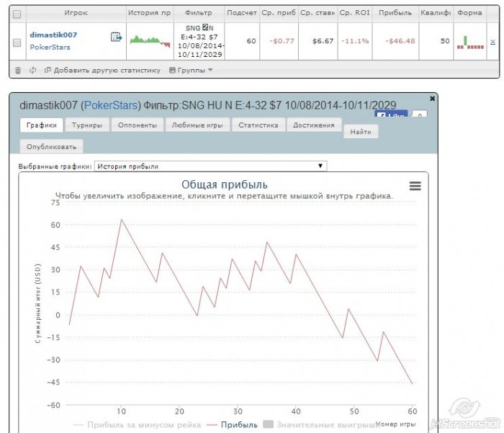Open the 'История прибыли' graph dropdown
504x433 pixels.
click(210, 166)
